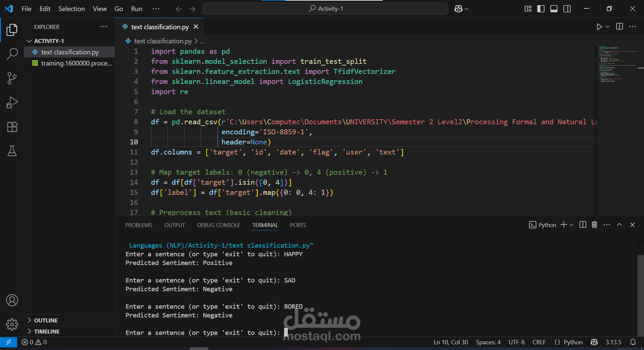The height and width of the screenshot is (350, 644).
Task: Select text classification.py in Explorer
Action: point(70,52)
